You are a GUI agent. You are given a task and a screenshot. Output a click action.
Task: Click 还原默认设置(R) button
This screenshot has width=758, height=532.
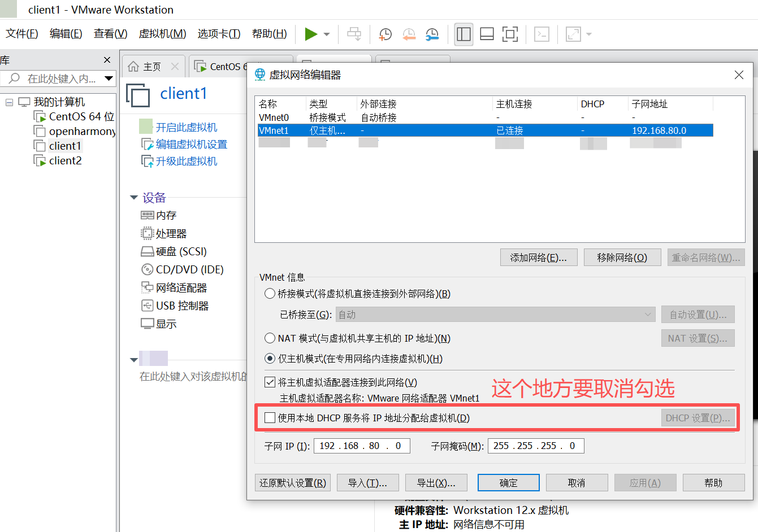click(x=293, y=483)
